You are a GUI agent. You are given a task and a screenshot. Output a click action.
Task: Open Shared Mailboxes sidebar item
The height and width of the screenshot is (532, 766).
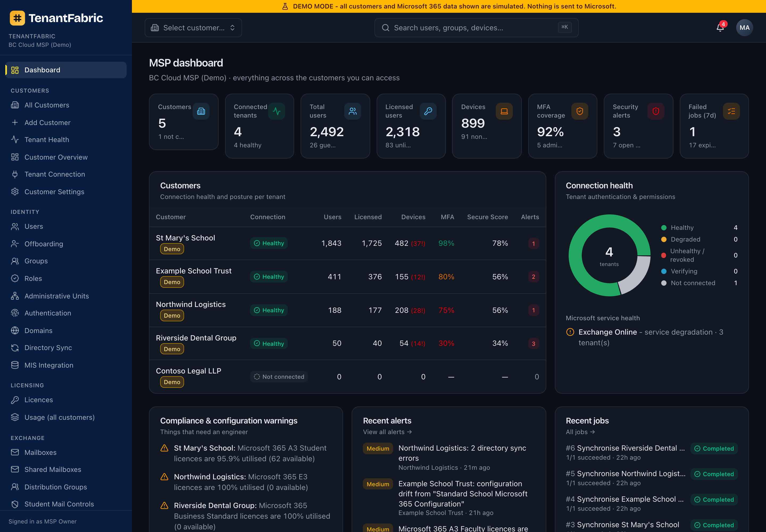(66, 469)
